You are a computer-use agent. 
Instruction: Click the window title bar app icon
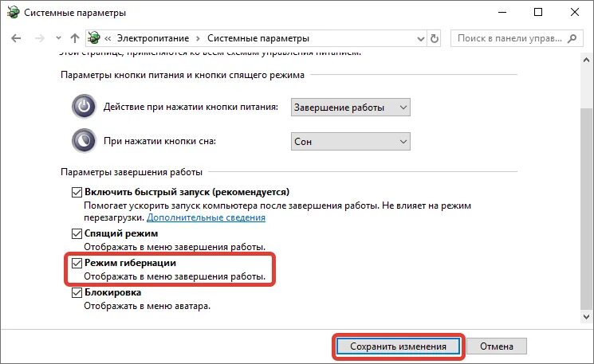pos(14,12)
